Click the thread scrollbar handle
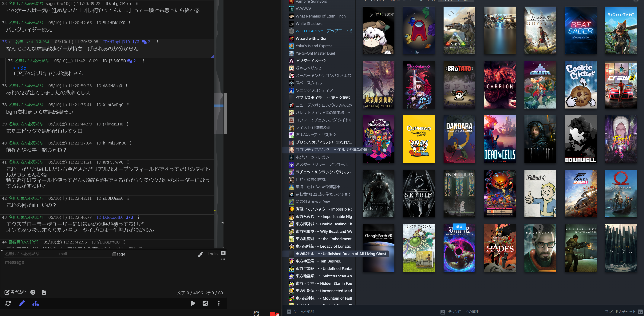The height and width of the screenshot is (316, 644). (x=225, y=113)
